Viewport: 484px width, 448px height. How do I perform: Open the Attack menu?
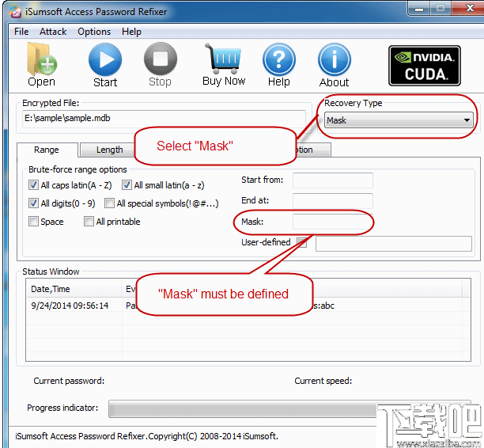pos(53,32)
